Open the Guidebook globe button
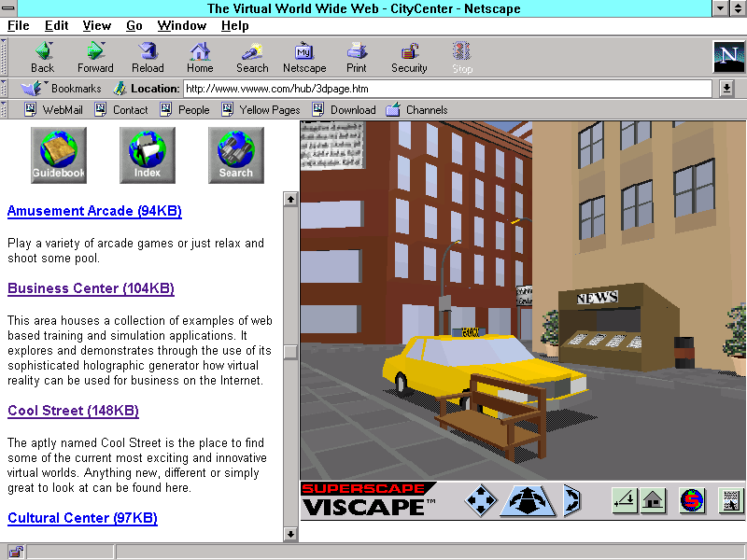This screenshot has height=560, width=747. click(x=59, y=155)
